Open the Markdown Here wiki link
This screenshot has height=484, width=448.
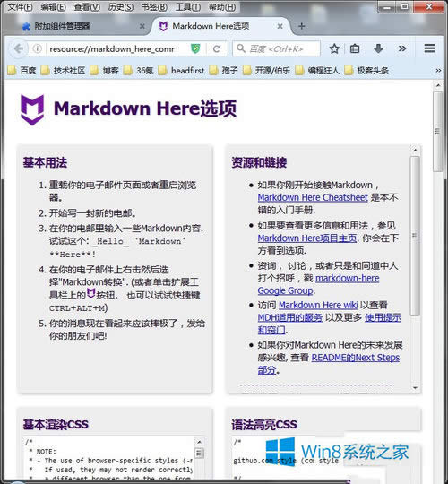(x=318, y=305)
